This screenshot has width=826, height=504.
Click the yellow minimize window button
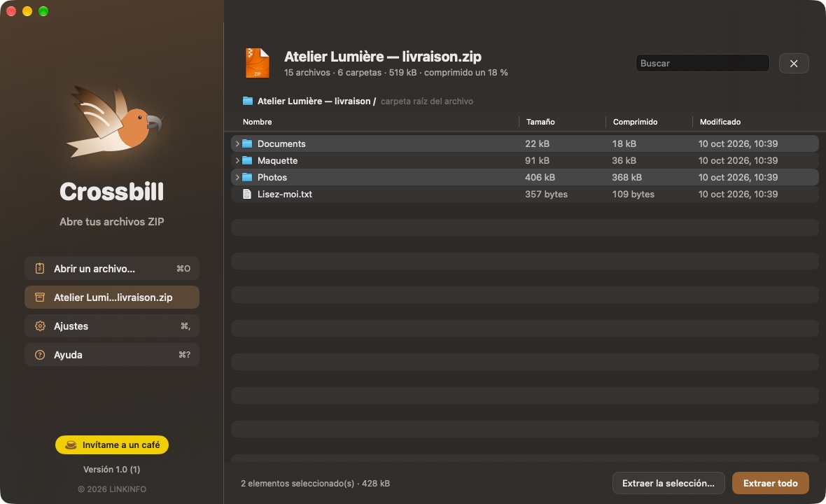tap(27, 11)
